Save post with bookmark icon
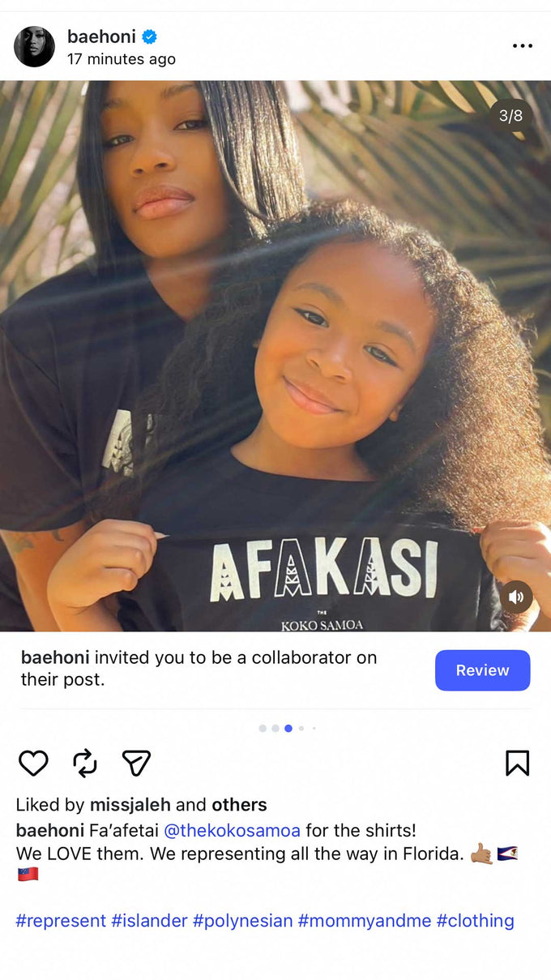 point(517,763)
